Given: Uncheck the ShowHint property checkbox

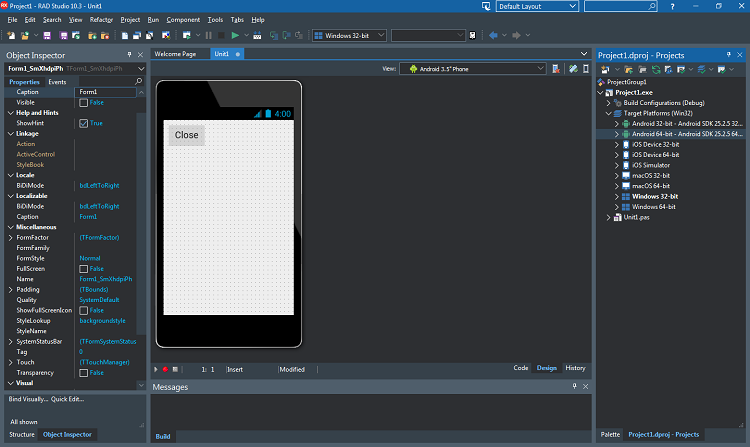Looking at the screenshot, I should 84,123.
